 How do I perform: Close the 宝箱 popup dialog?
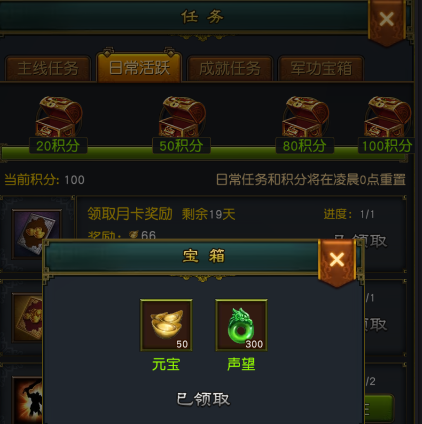337,259
